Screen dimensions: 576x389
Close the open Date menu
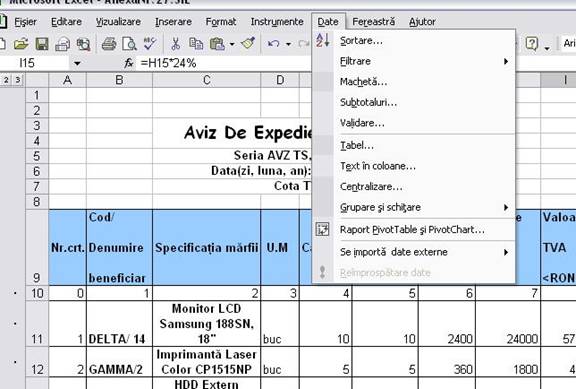click(328, 22)
